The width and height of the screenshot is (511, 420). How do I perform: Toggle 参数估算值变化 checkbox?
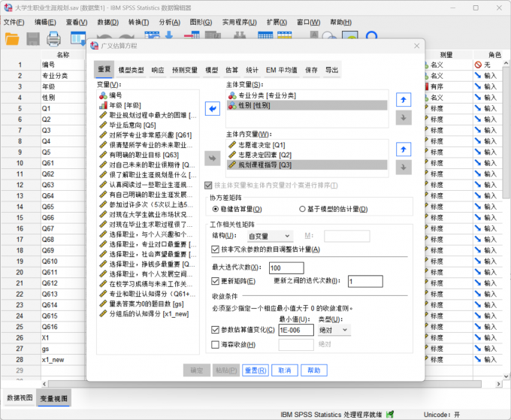215,330
